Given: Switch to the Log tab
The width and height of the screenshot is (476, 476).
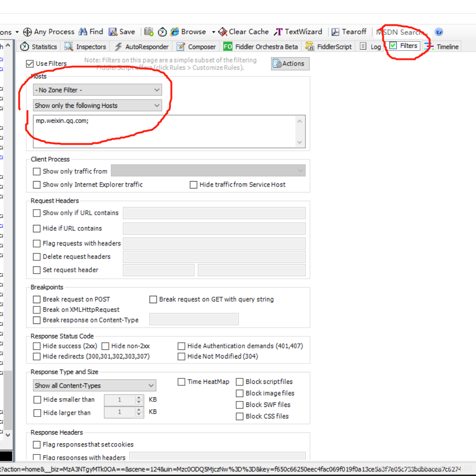Looking at the screenshot, I should (370, 47).
